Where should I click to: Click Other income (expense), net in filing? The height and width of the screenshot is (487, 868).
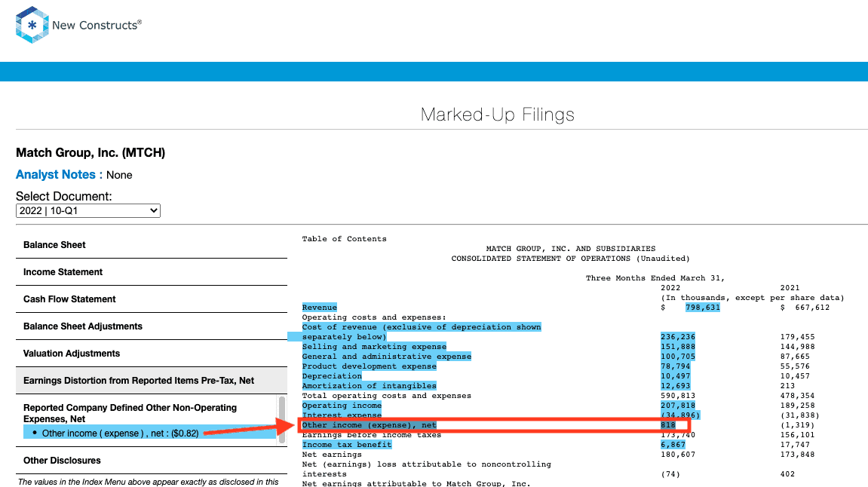pyautogui.click(x=370, y=426)
